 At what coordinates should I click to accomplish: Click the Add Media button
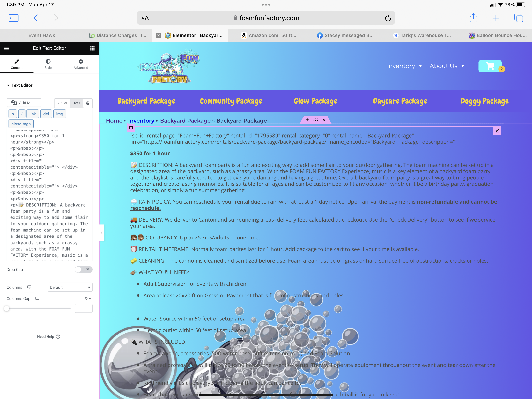point(24,103)
